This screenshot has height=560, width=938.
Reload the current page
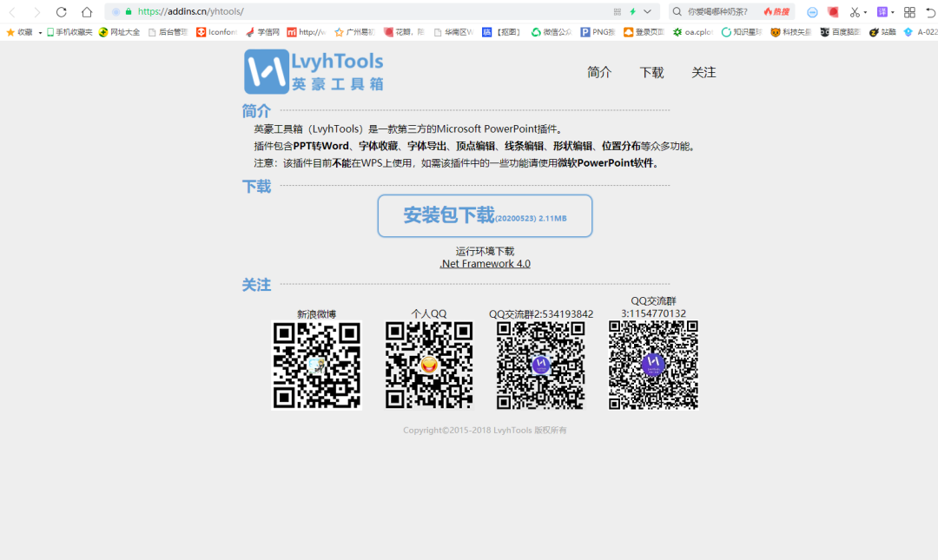coord(61,12)
